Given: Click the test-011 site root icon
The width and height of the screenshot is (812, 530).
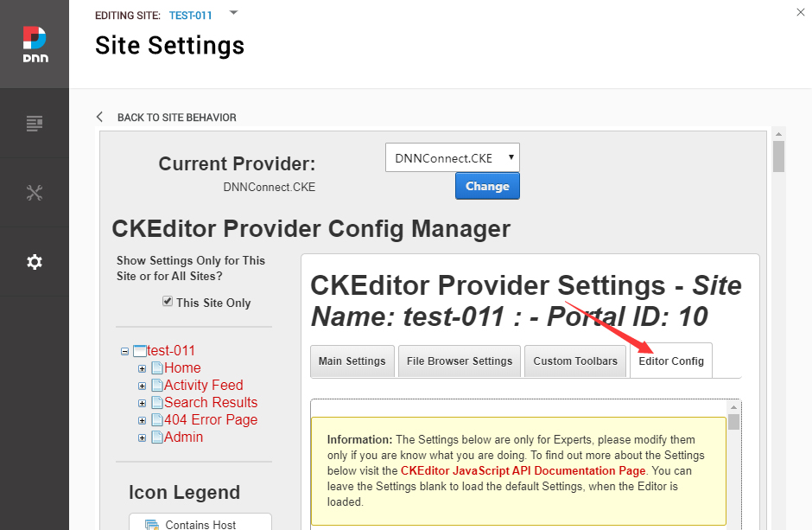Looking at the screenshot, I should click(139, 351).
